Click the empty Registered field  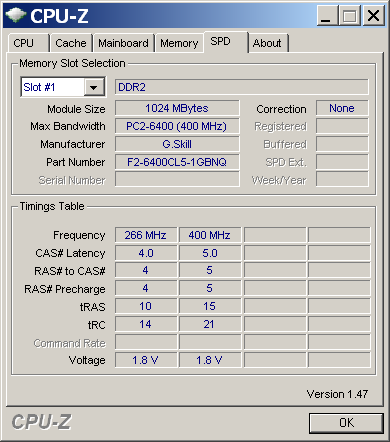(x=342, y=126)
